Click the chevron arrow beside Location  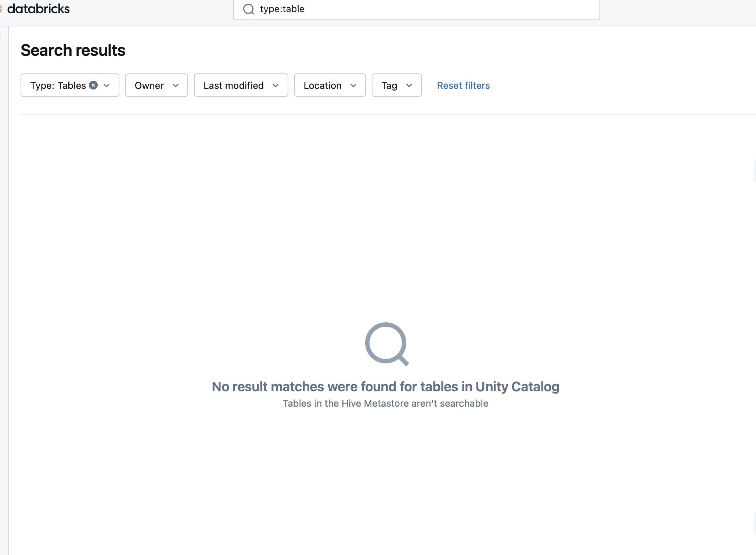(353, 86)
